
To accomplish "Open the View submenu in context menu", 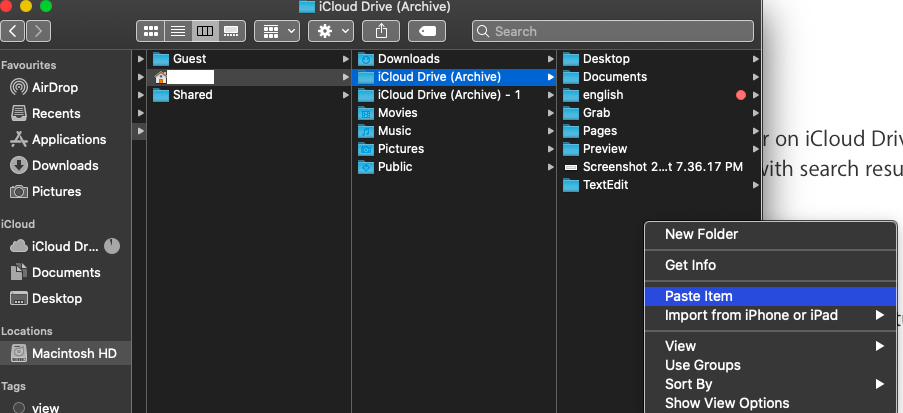I will click(771, 346).
